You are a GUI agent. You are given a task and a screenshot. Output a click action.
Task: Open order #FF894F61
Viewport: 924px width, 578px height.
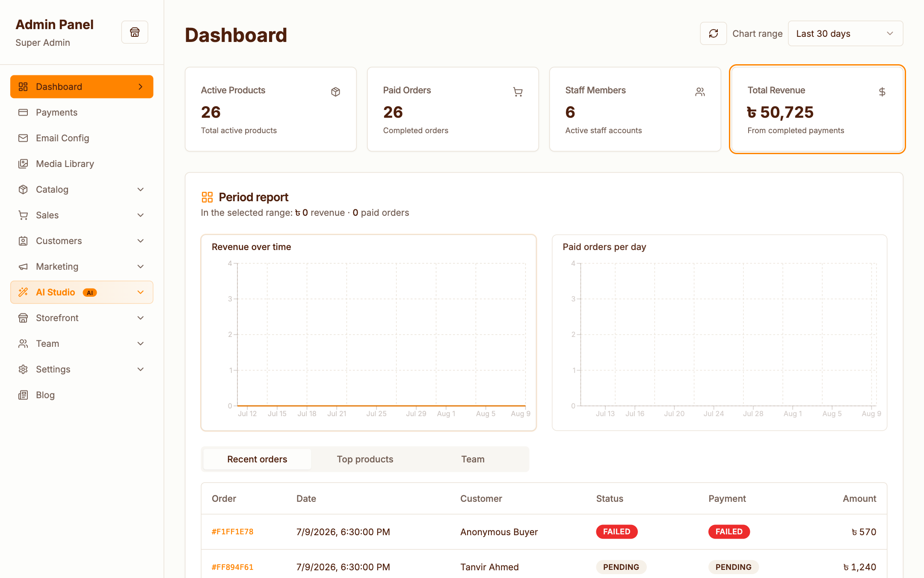point(232,567)
